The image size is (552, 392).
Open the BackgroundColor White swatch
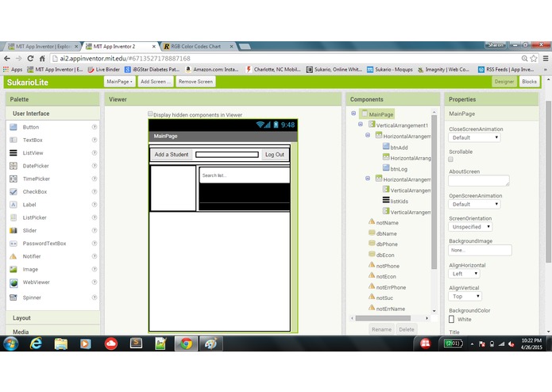click(x=452, y=319)
